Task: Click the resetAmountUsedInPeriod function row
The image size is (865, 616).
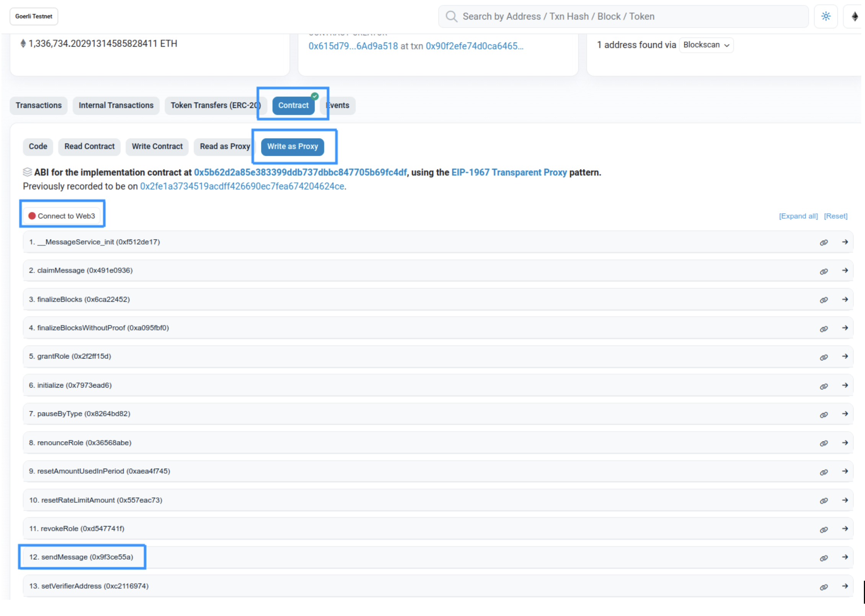Action: (x=438, y=471)
